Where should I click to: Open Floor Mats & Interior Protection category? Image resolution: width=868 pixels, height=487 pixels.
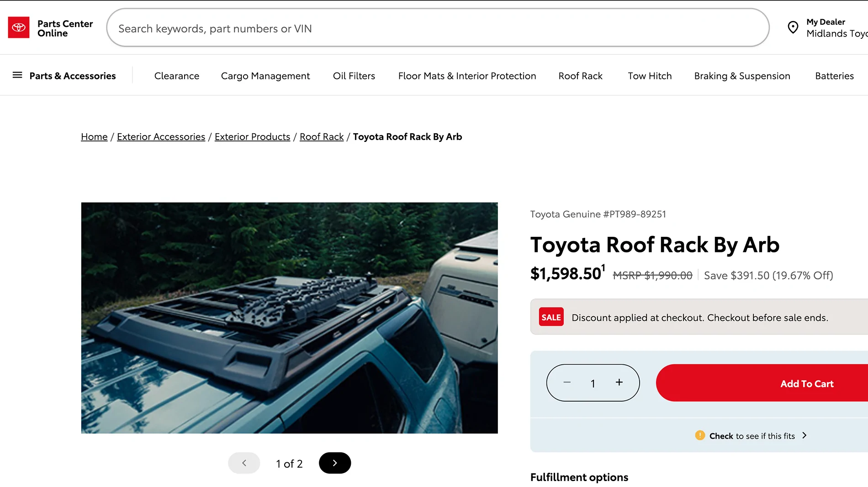[467, 76]
